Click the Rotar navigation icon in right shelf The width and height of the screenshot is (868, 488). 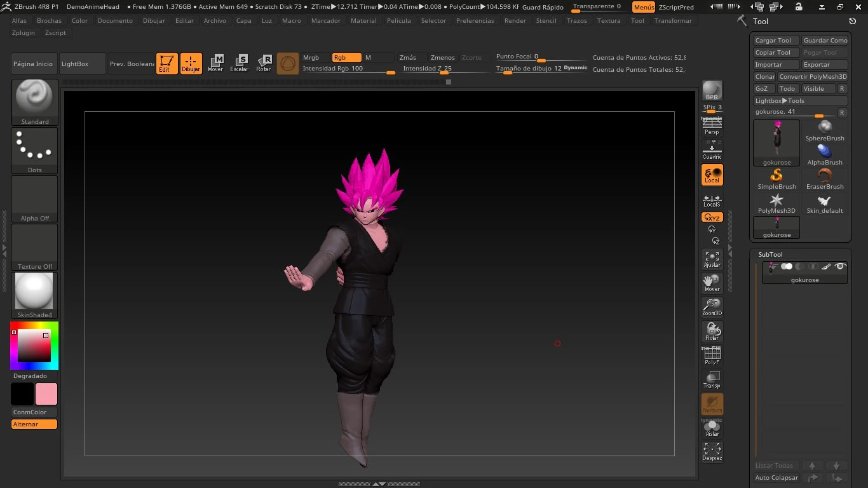pos(712,332)
